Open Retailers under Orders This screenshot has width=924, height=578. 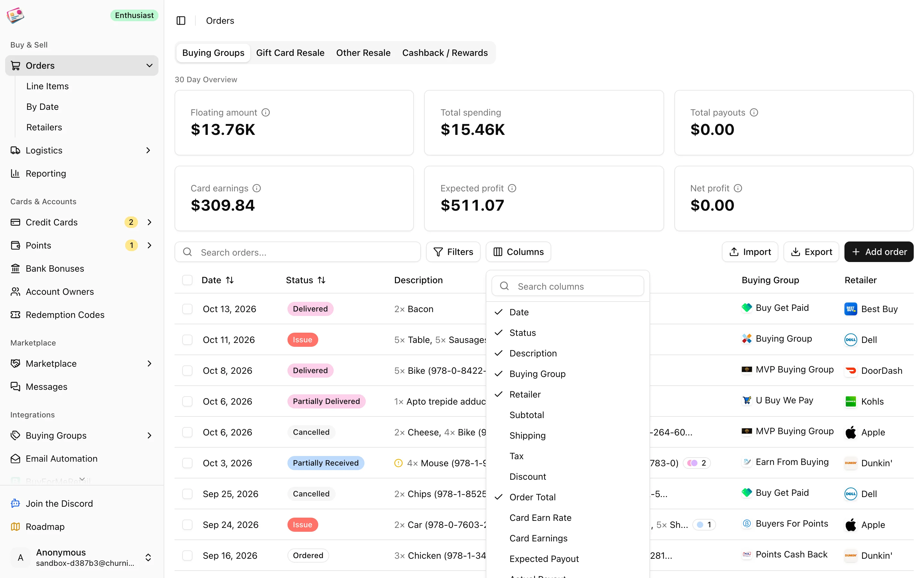[44, 127]
